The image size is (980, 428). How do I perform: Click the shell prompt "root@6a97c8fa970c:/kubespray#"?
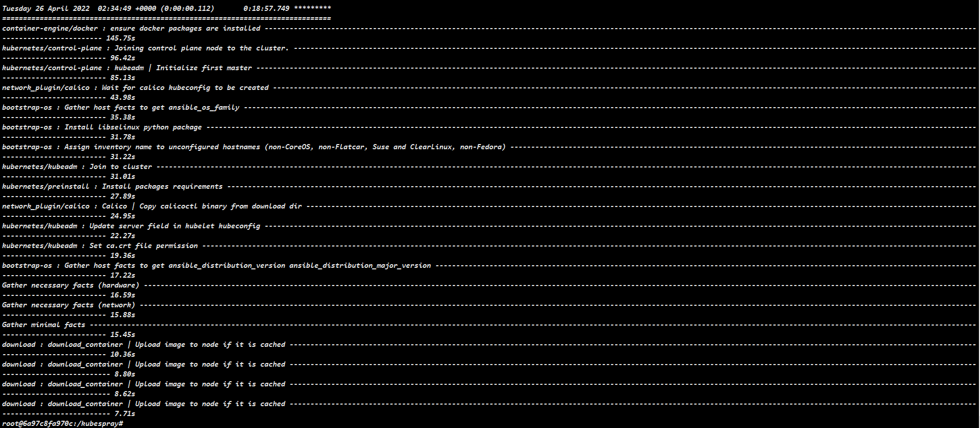tap(62, 423)
